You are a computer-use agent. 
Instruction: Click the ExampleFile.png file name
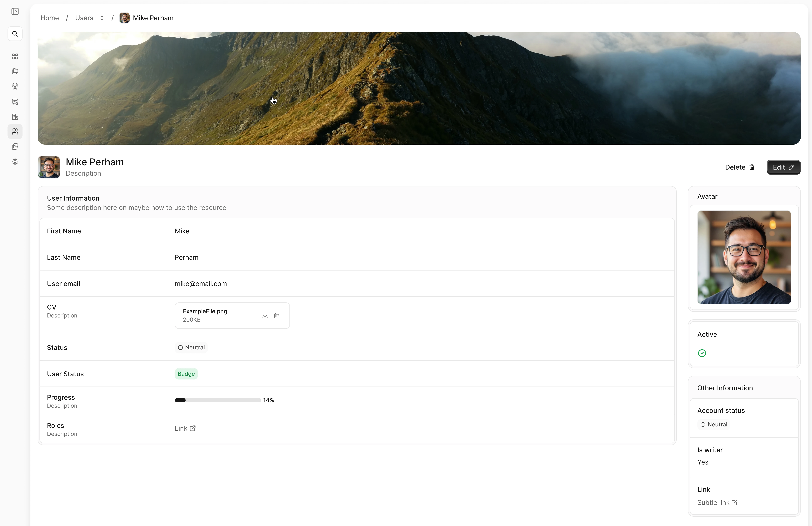pyautogui.click(x=205, y=311)
